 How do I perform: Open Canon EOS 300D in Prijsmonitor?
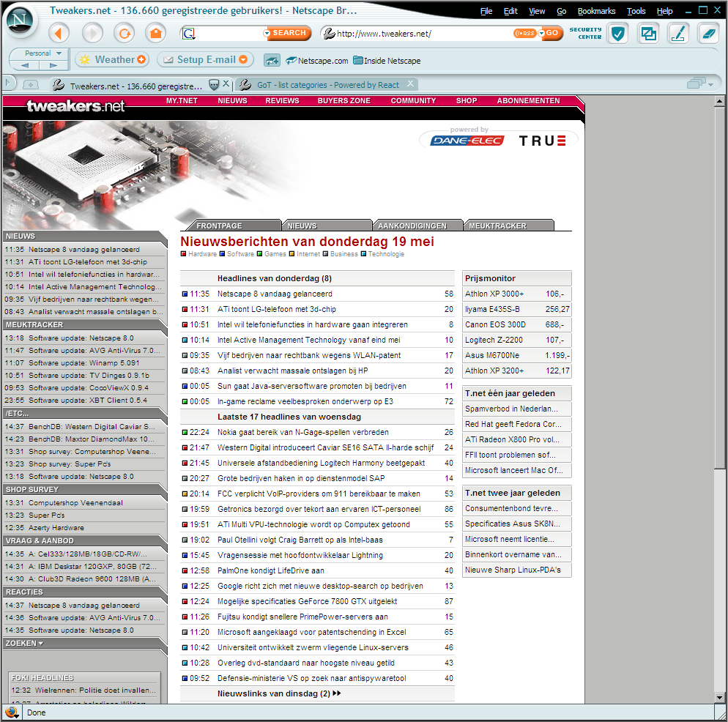(495, 324)
